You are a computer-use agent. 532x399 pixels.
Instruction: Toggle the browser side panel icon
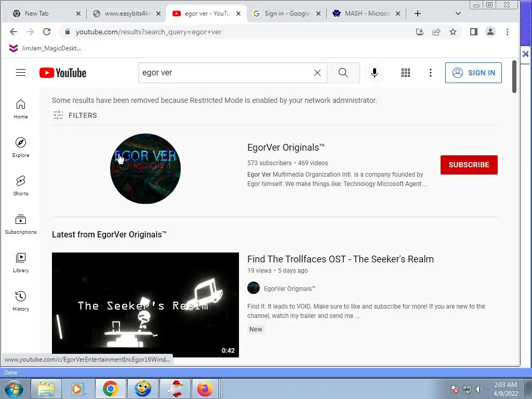(x=474, y=32)
